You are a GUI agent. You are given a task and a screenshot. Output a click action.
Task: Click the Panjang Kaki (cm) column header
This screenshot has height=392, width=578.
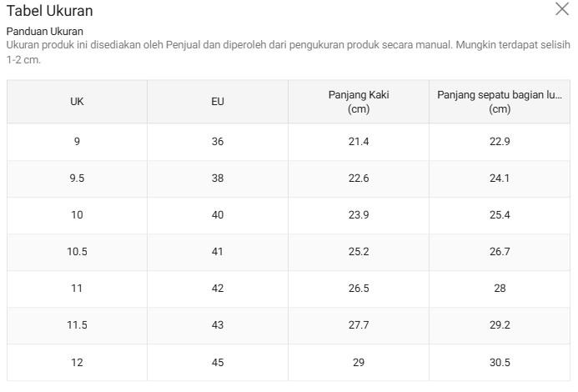(x=359, y=102)
